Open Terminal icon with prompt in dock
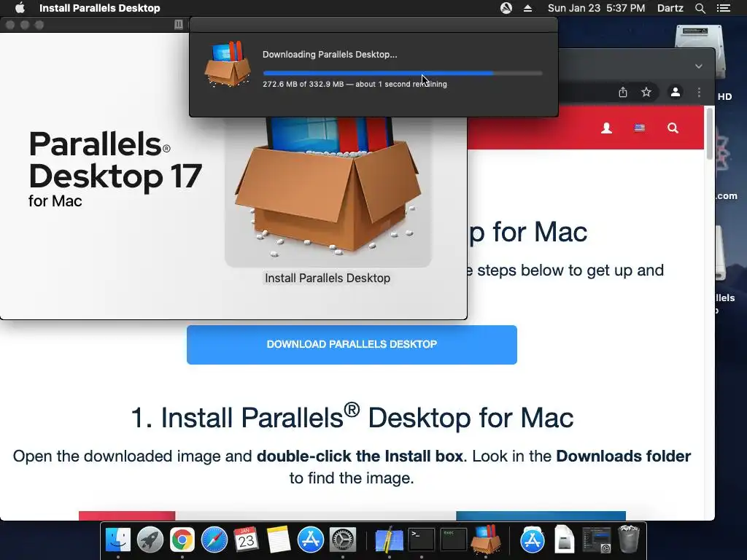The width and height of the screenshot is (747, 560). point(422,540)
